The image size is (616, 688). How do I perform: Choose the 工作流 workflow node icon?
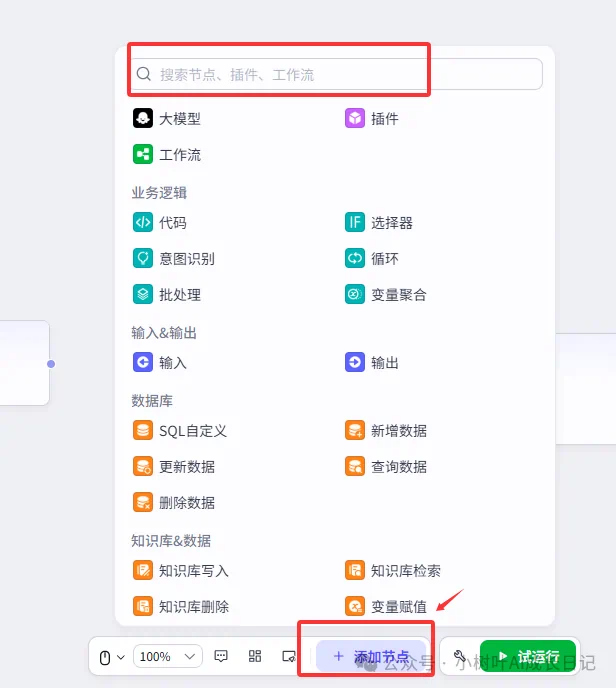143,154
